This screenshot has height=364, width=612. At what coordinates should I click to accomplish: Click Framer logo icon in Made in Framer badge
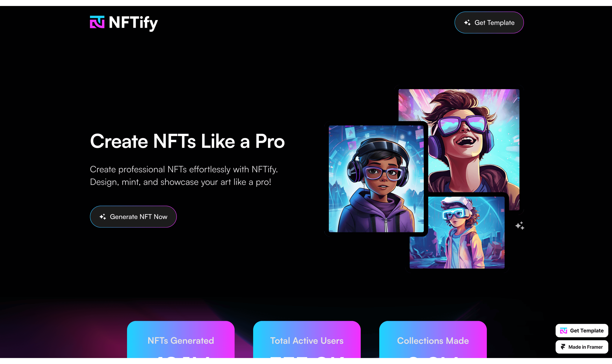[x=563, y=347]
